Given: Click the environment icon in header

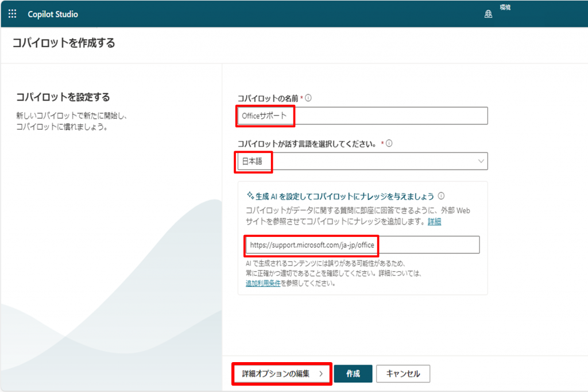Looking at the screenshot, I should 488,14.
